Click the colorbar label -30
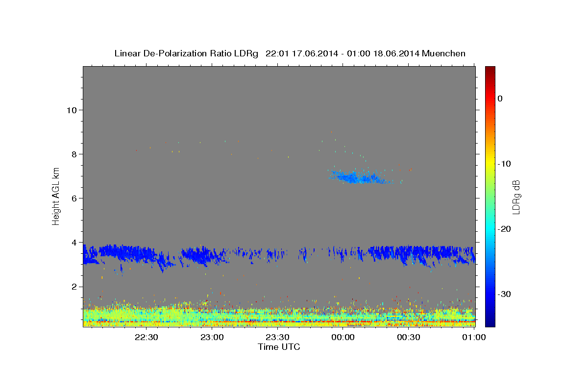This screenshot has height=392, width=588. point(505,294)
